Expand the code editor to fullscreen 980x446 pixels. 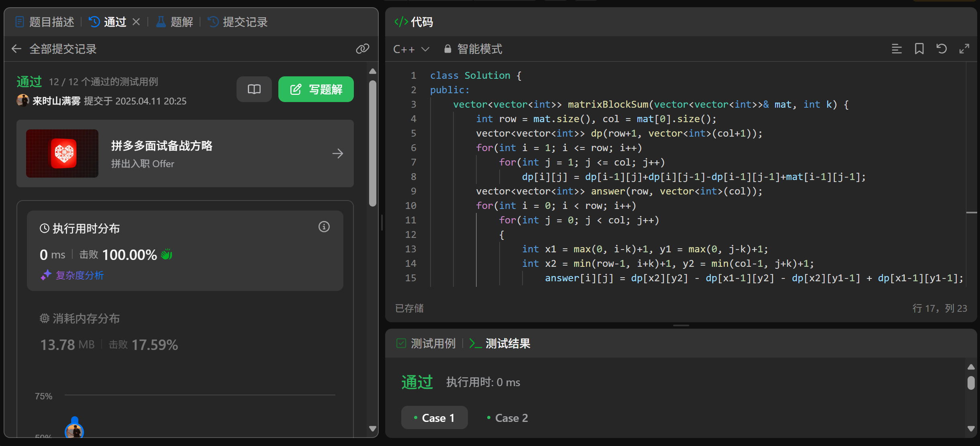pos(964,49)
